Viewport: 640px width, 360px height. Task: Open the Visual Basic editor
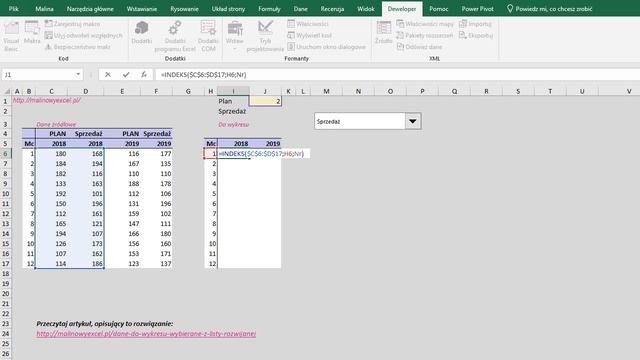tap(11, 37)
